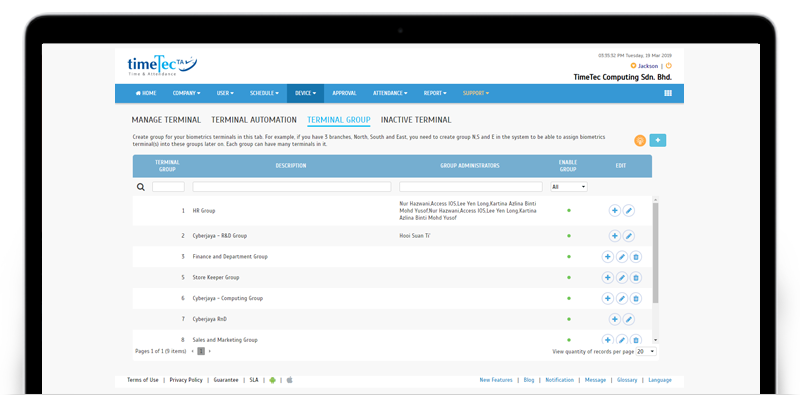Screen dimensions: 800x395
Task: Open APPROVAL in navigation bar
Action: tap(344, 93)
